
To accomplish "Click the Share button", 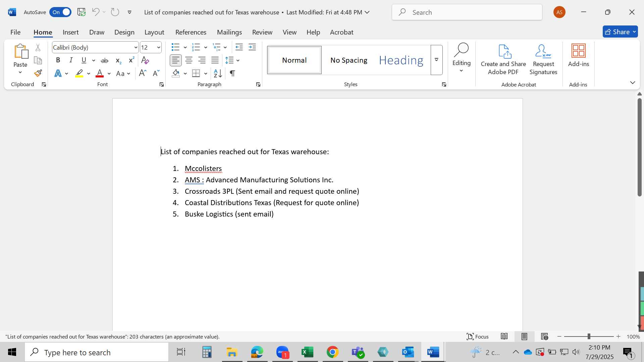I will pyautogui.click(x=620, y=32).
